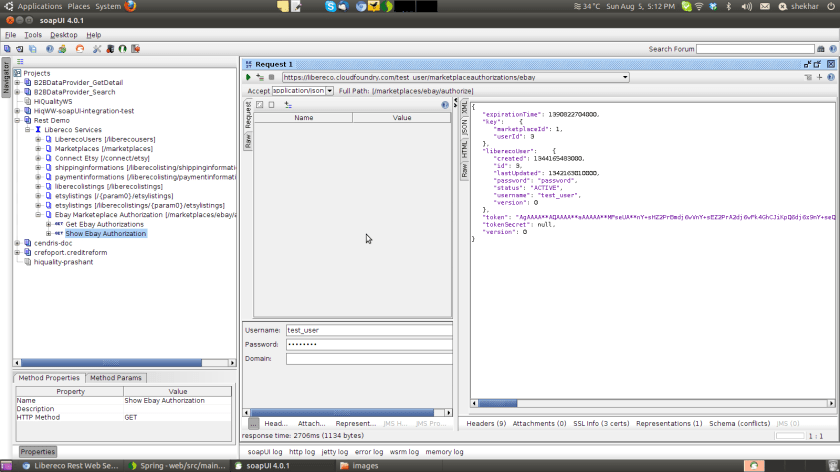Select Get Ebay Authorizations request
The width and height of the screenshot is (840, 472).
[x=104, y=224]
